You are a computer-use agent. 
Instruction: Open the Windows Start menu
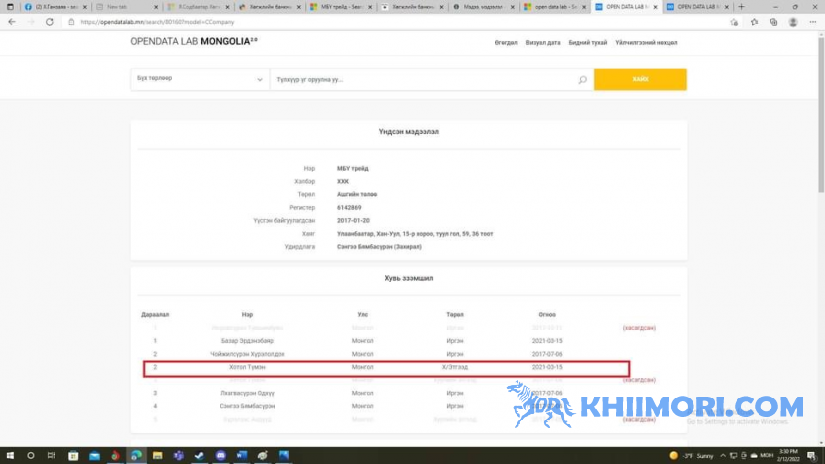(x=10, y=456)
